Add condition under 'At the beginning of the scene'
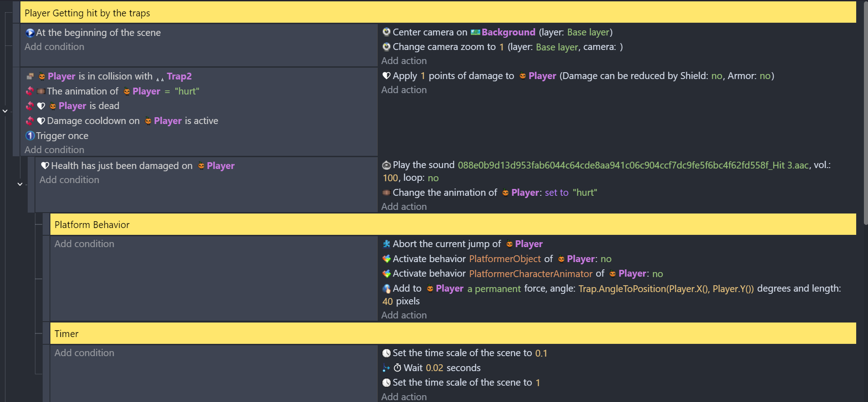Viewport: 868px width, 402px height. 54,47
